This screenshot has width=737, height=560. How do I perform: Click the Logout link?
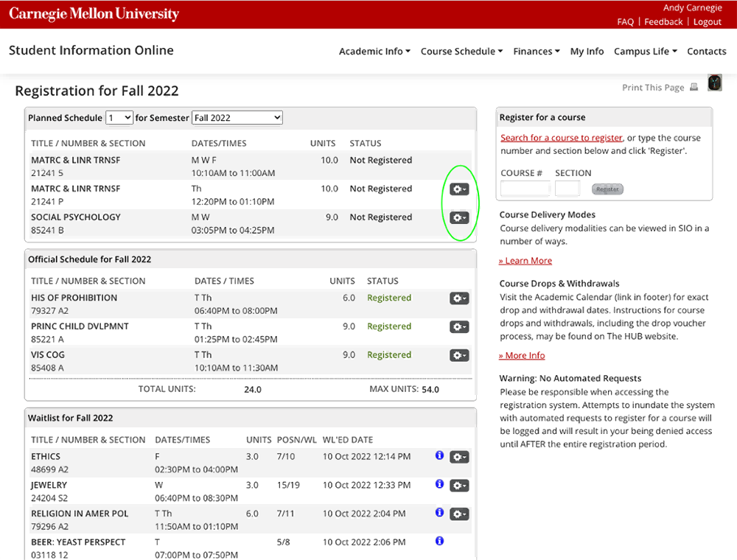[707, 21]
